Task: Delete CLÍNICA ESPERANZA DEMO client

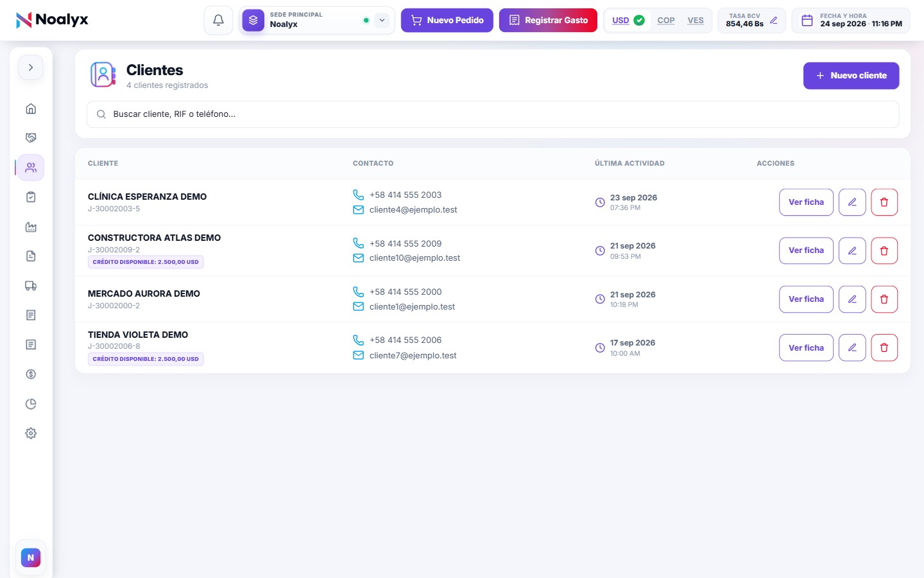Action: [x=884, y=202]
